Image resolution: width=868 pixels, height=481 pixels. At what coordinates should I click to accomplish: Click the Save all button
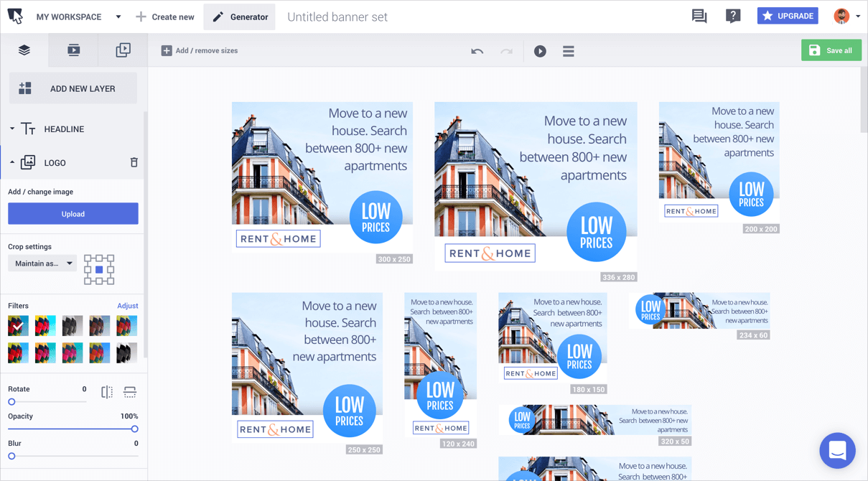click(831, 50)
